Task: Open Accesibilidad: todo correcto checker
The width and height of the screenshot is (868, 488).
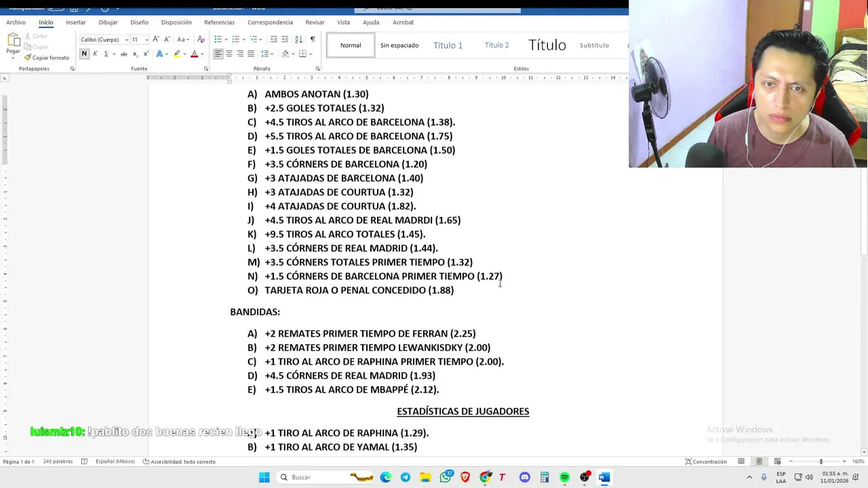Action: click(x=179, y=462)
